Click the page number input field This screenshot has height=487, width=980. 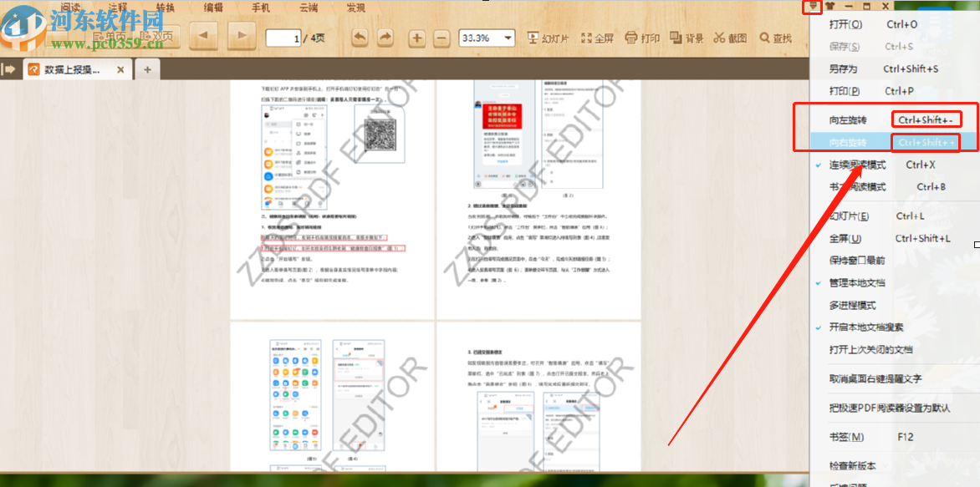click(x=283, y=38)
